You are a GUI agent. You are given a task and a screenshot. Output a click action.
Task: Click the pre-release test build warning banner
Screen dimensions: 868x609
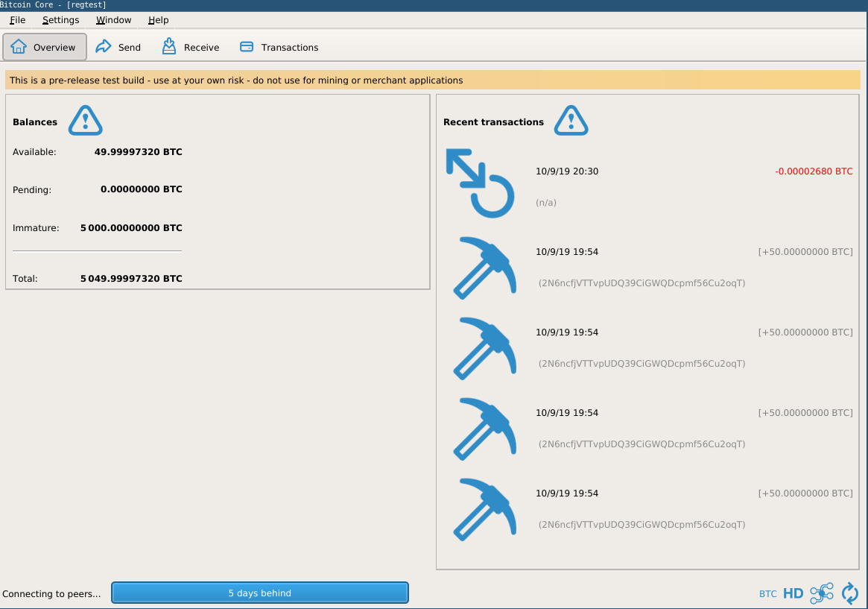click(433, 81)
